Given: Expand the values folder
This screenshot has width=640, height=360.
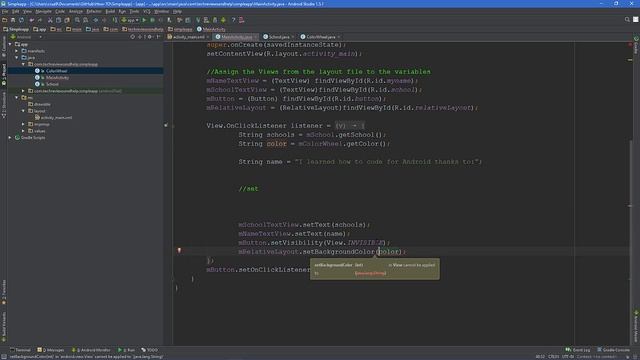Looking at the screenshot, I should click(23, 131).
